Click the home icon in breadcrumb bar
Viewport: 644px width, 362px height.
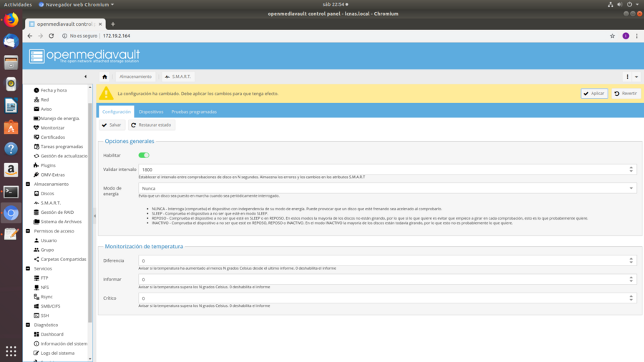[x=104, y=77]
